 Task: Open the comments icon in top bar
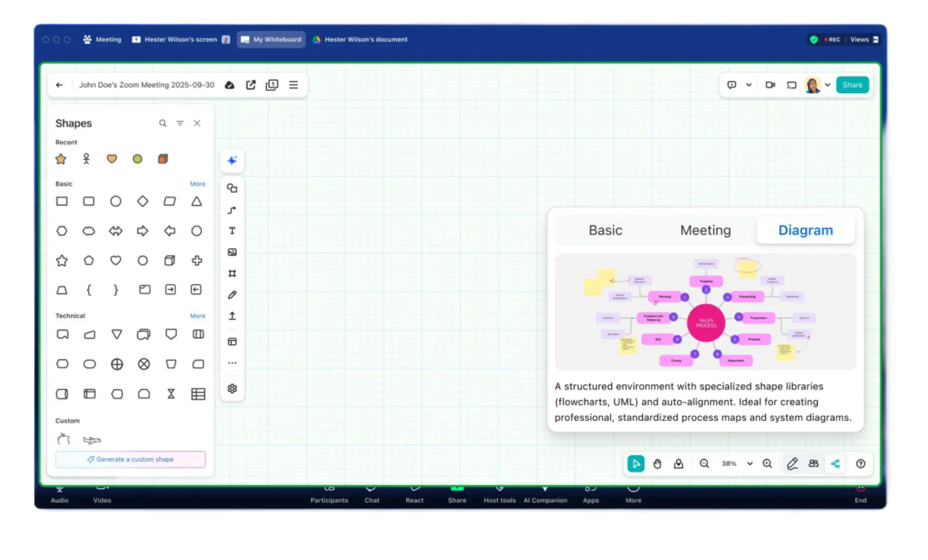point(732,85)
